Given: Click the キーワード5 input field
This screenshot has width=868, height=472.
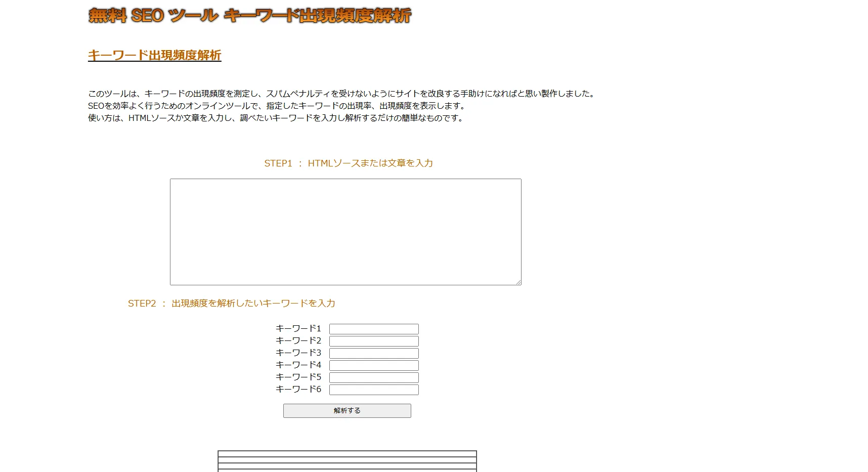Looking at the screenshot, I should coord(374,377).
